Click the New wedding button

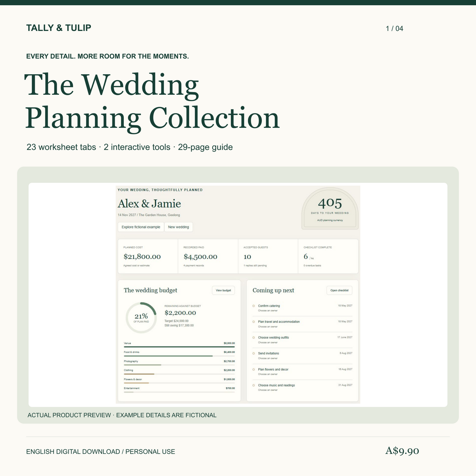(x=178, y=227)
